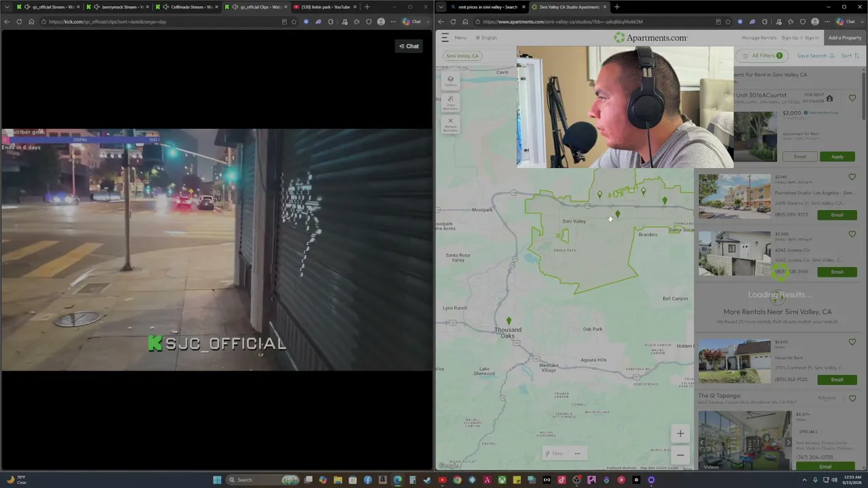Click the Add a Property button

click(845, 37)
